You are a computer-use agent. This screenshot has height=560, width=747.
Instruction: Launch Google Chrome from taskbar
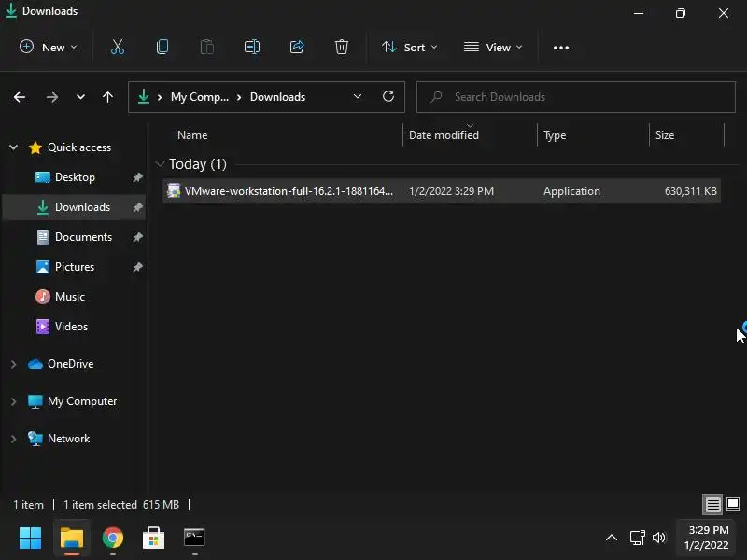(112, 539)
